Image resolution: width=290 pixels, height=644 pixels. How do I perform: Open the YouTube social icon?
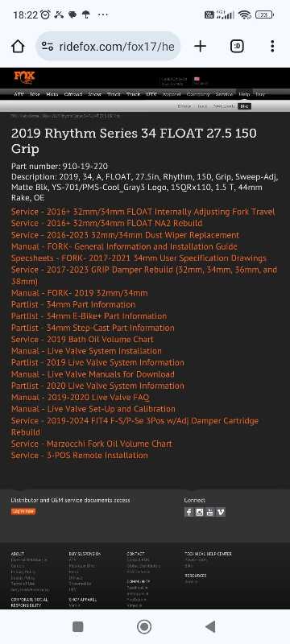tap(210, 512)
